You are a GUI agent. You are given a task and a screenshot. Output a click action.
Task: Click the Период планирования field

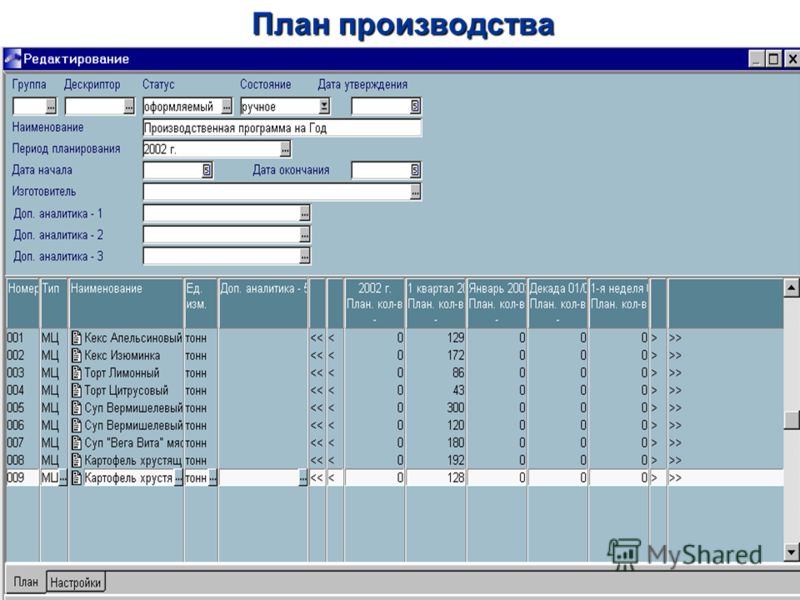tap(212, 149)
